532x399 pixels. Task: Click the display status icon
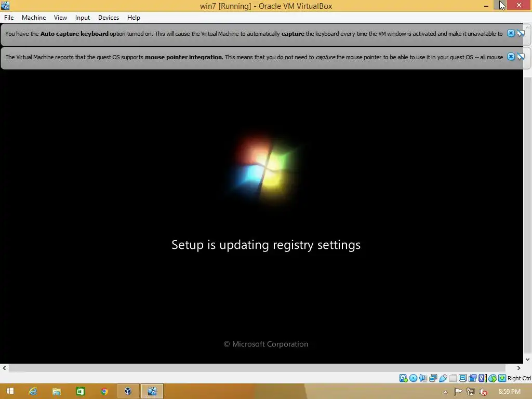point(462,378)
